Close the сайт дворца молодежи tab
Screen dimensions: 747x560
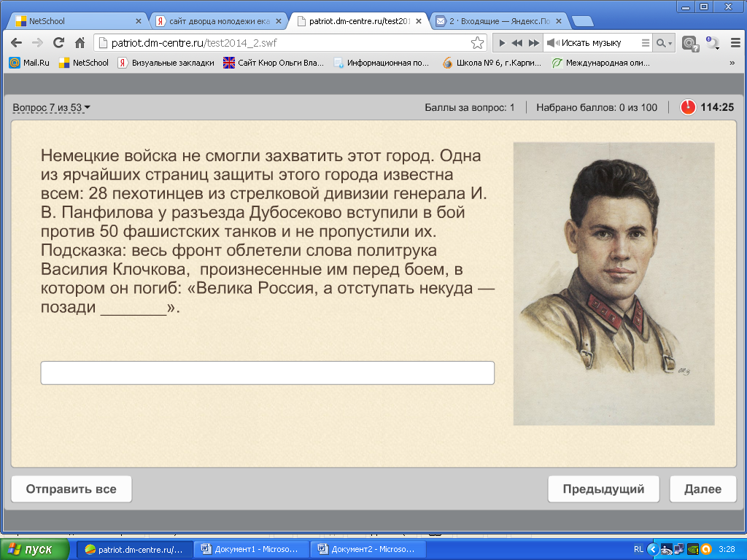(x=279, y=21)
